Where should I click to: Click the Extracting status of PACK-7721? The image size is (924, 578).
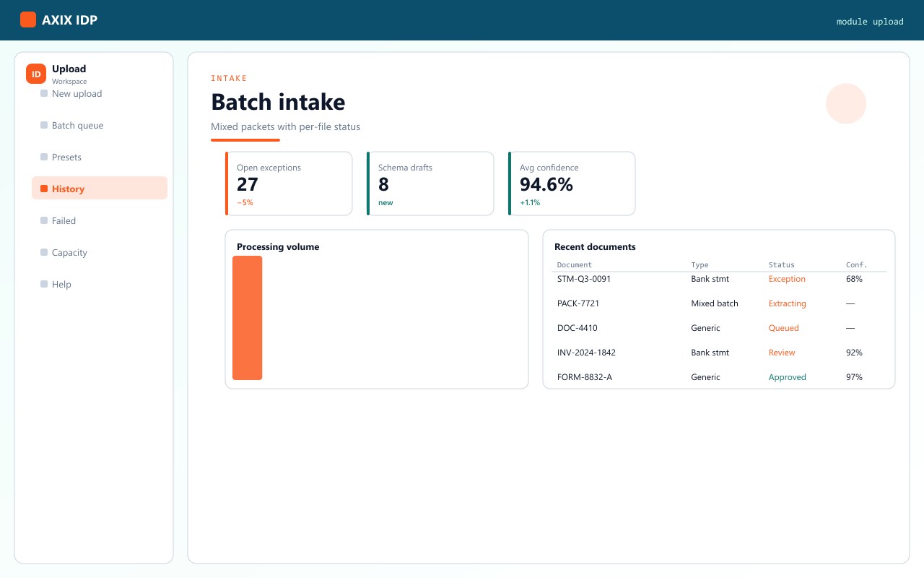pyautogui.click(x=788, y=303)
